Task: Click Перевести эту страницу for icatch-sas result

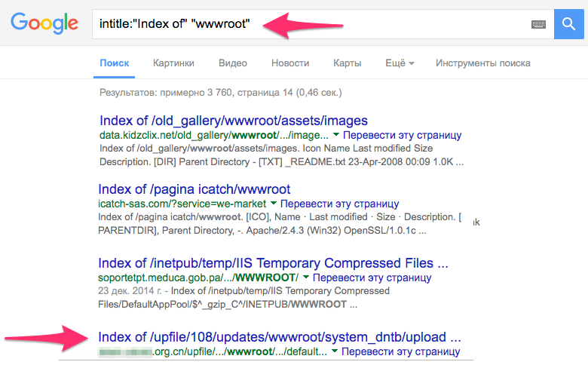Action: pyautogui.click(x=339, y=204)
